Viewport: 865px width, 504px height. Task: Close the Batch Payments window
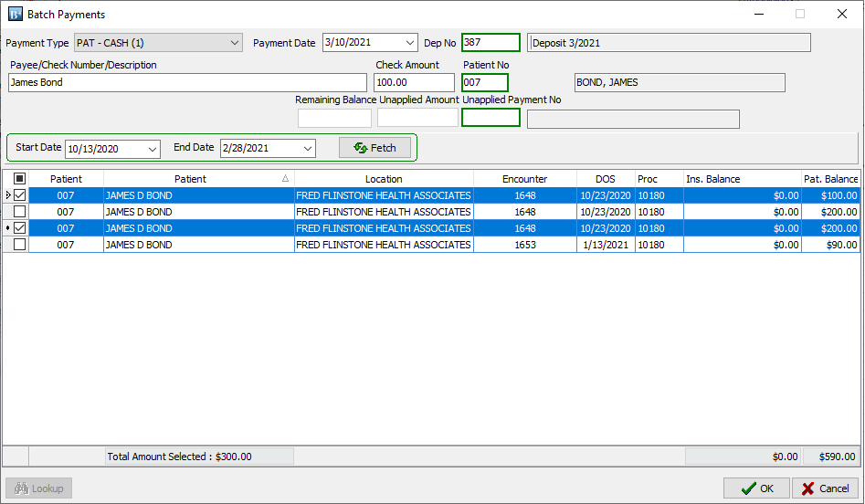pos(841,15)
